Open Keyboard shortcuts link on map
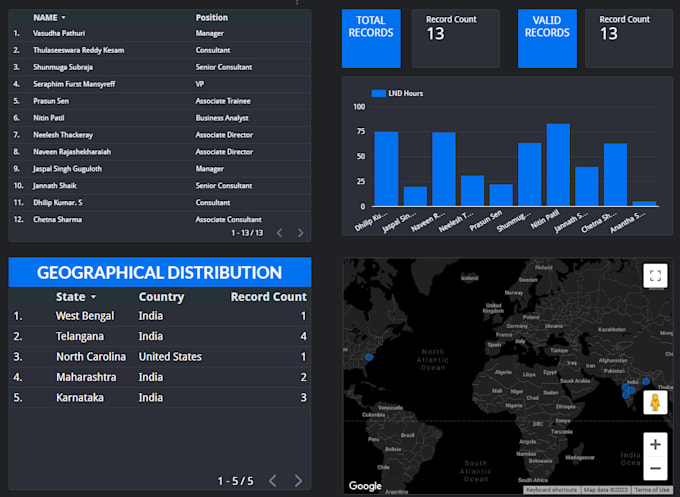The width and height of the screenshot is (680, 497). pos(552,490)
